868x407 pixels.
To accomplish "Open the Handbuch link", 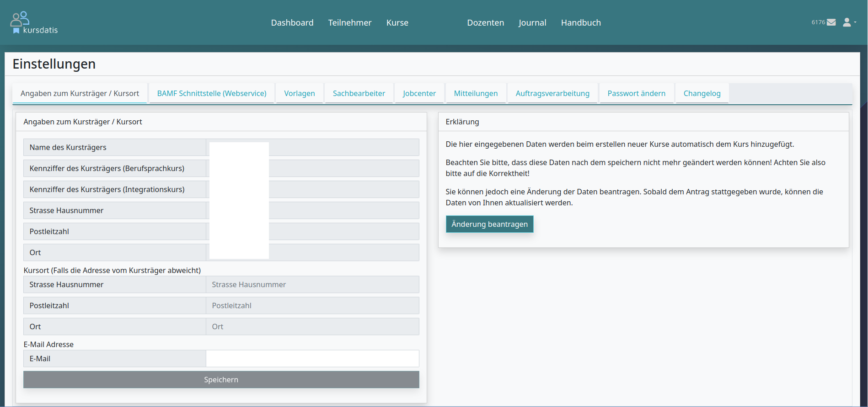I will pyautogui.click(x=580, y=23).
